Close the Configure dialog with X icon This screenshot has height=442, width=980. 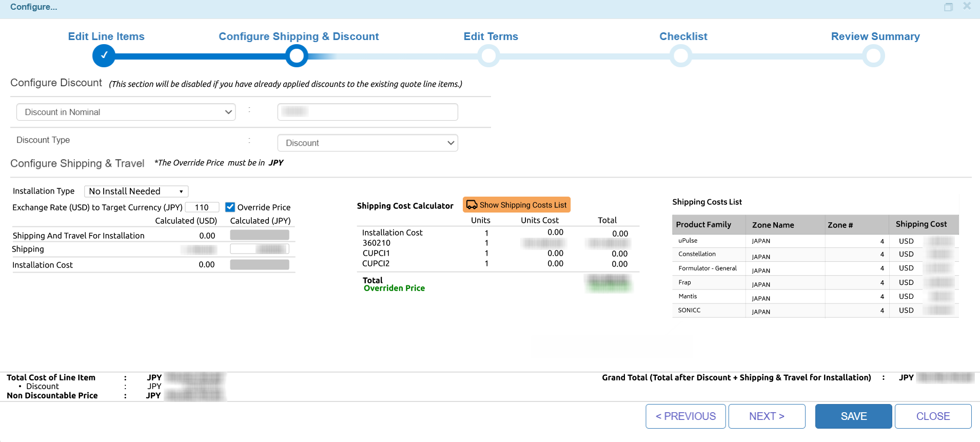pos(967,6)
